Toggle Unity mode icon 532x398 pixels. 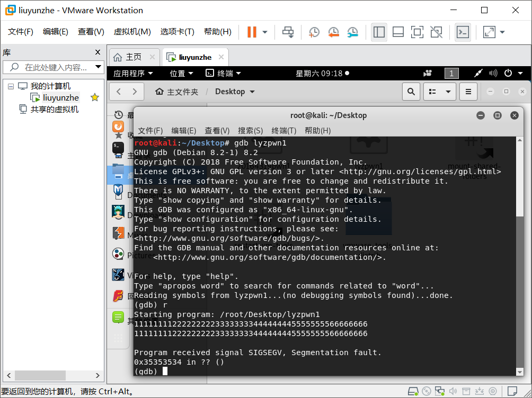tap(436, 32)
